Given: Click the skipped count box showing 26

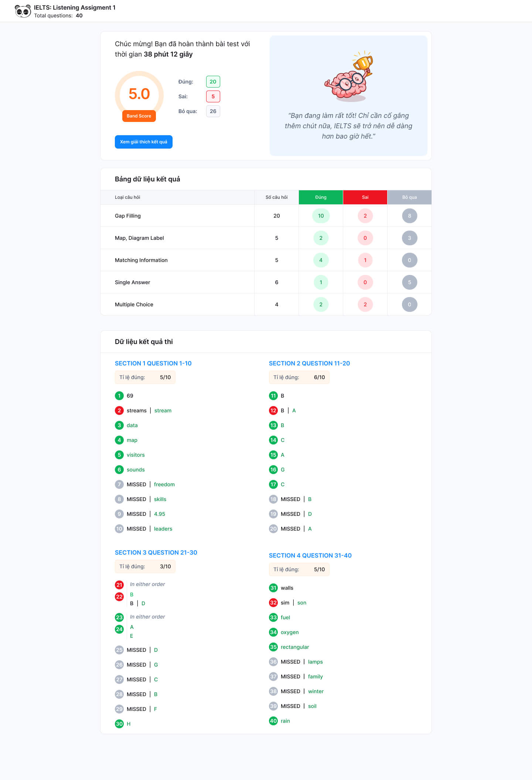Looking at the screenshot, I should 213,111.
